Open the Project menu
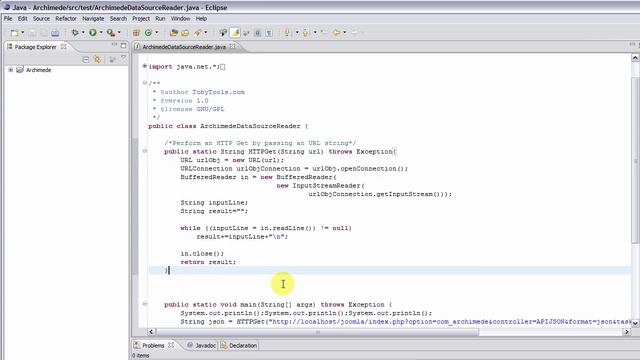Screen dimensions: 640x360 (141, 19)
